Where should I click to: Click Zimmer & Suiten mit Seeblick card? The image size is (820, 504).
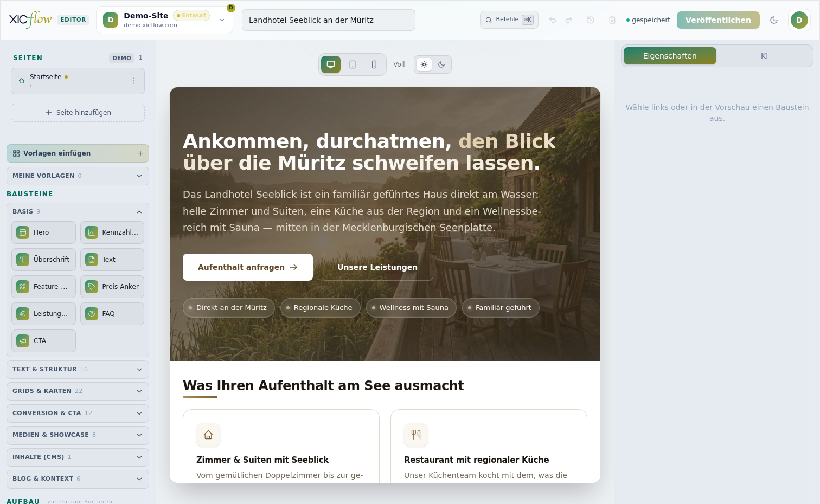click(281, 446)
